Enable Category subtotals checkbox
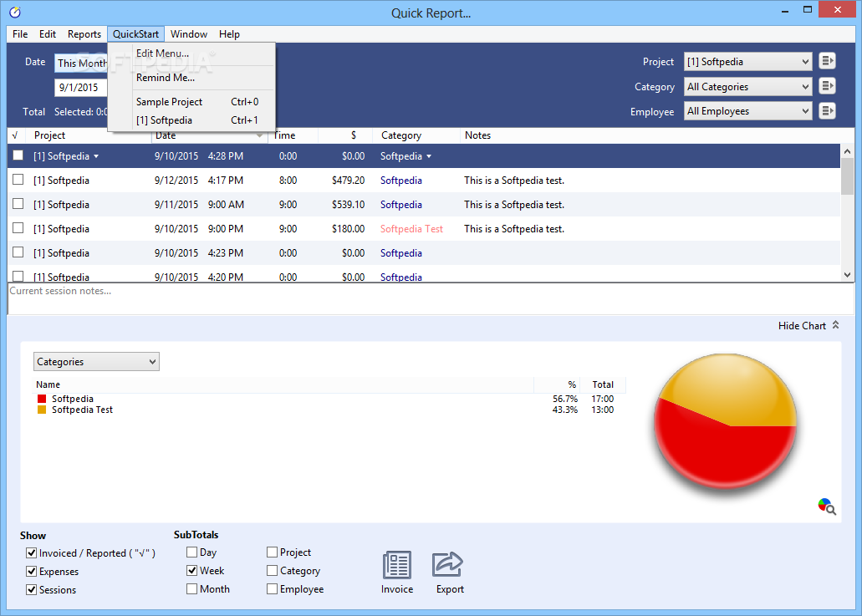The image size is (862, 616). [x=272, y=571]
